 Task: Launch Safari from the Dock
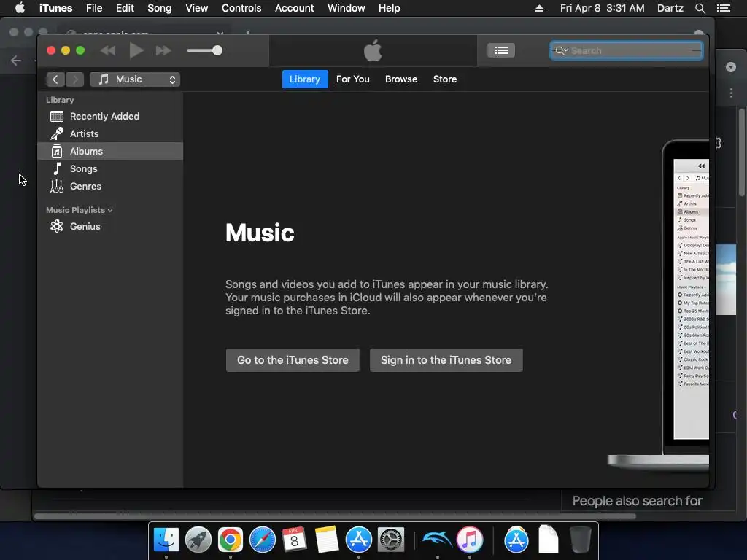pos(263,540)
